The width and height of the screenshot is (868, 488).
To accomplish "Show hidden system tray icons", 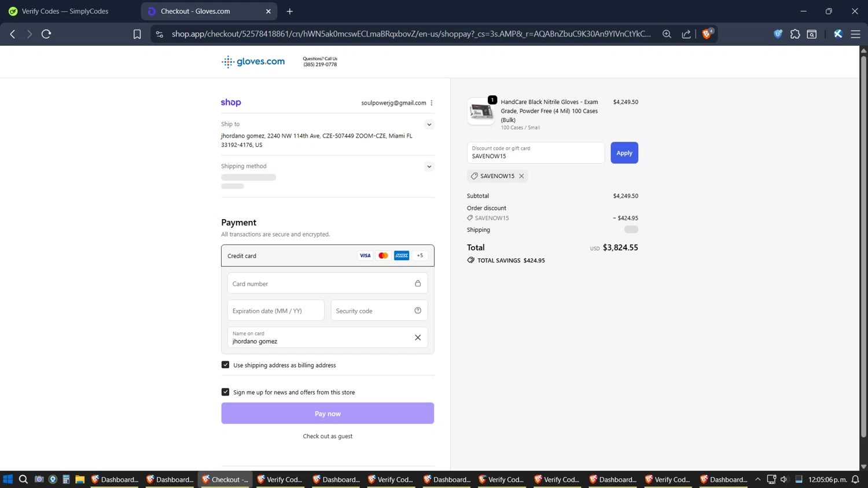I will point(757,479).
